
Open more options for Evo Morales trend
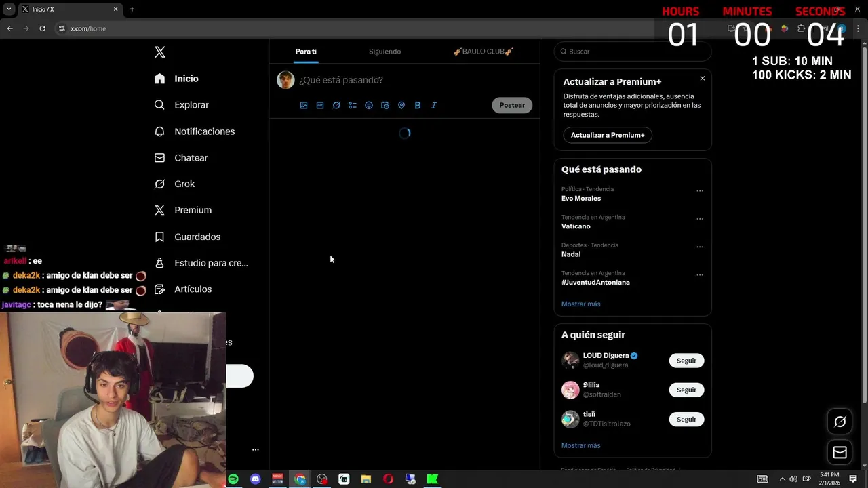click(x=700, y=191)
